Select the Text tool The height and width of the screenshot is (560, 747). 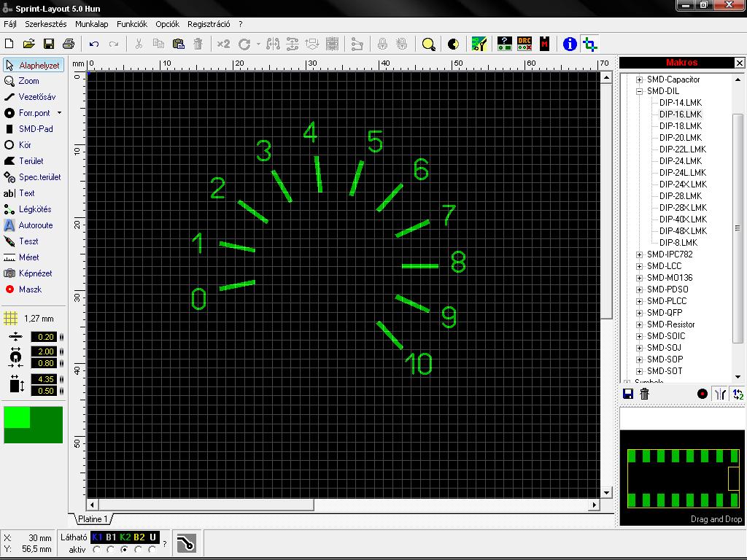[x=19, y=192]
